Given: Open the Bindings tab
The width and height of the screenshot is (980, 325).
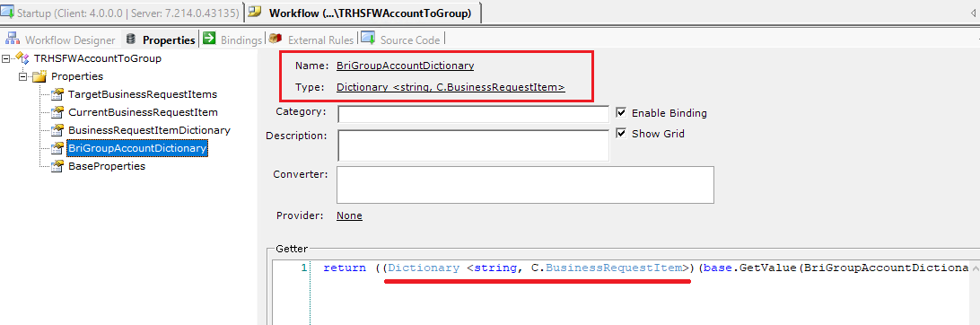Looking at the screenshot, I should 232,40.
